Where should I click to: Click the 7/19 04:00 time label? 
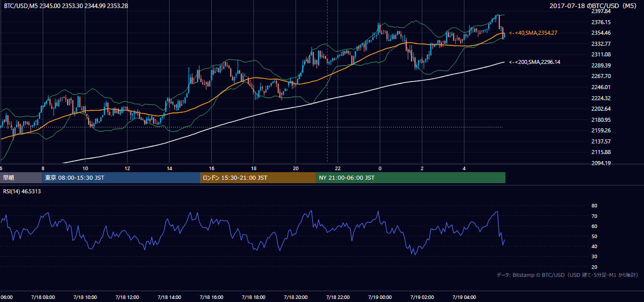tap(464, 297)
